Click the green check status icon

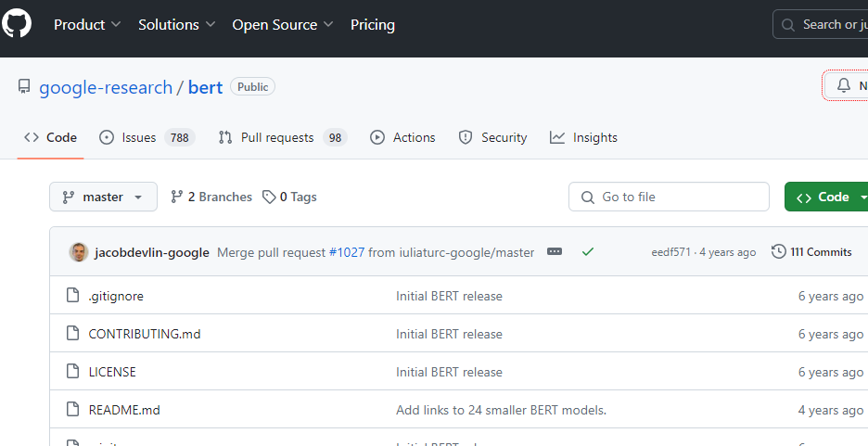(x=588, y=251)
